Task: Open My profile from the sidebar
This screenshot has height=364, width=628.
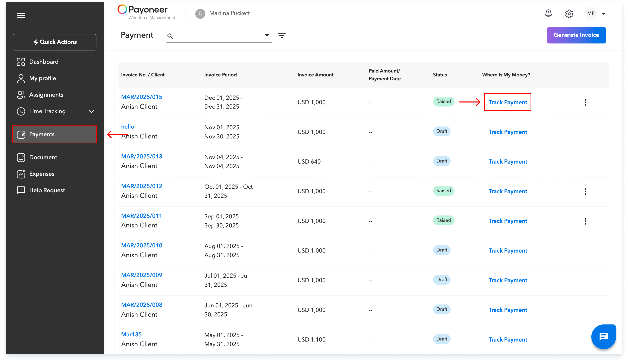Action: [21, 78]
